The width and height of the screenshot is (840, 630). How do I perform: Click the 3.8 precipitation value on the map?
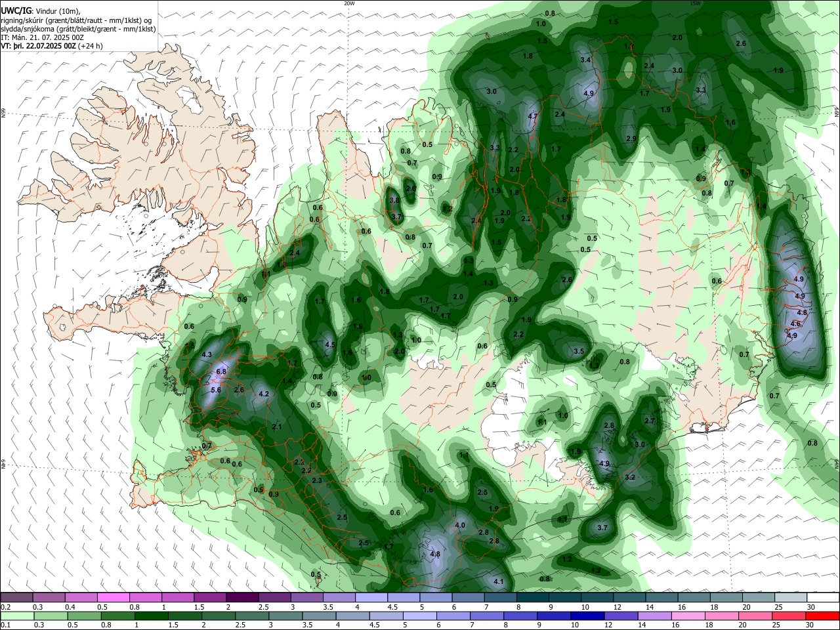395,200
